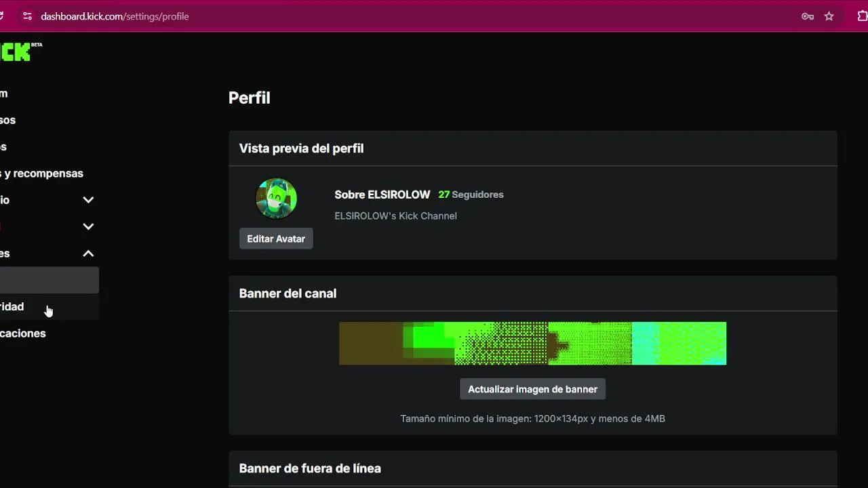Select the highlighted active sidebar item
The width and height of the screenshot is (868, 488).
pos(49,280)
